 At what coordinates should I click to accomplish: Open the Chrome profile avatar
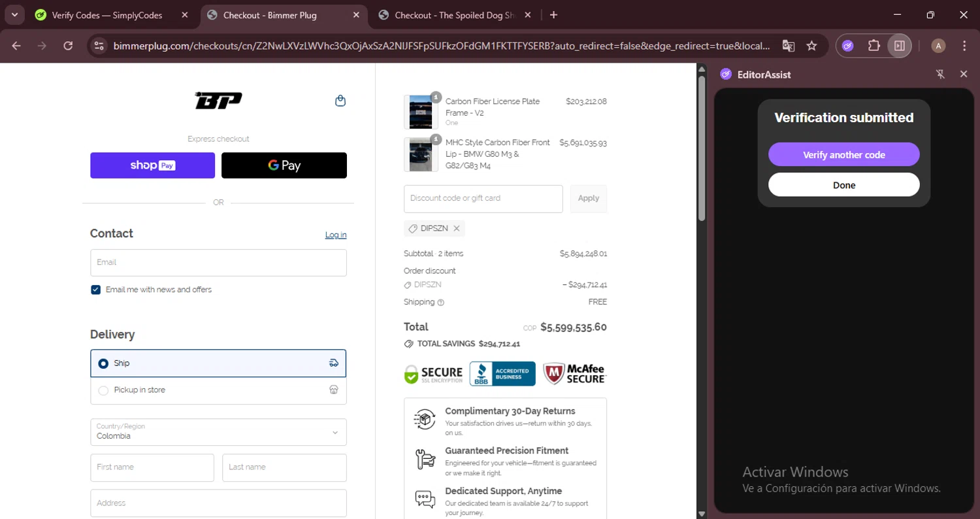coord(938,46)
